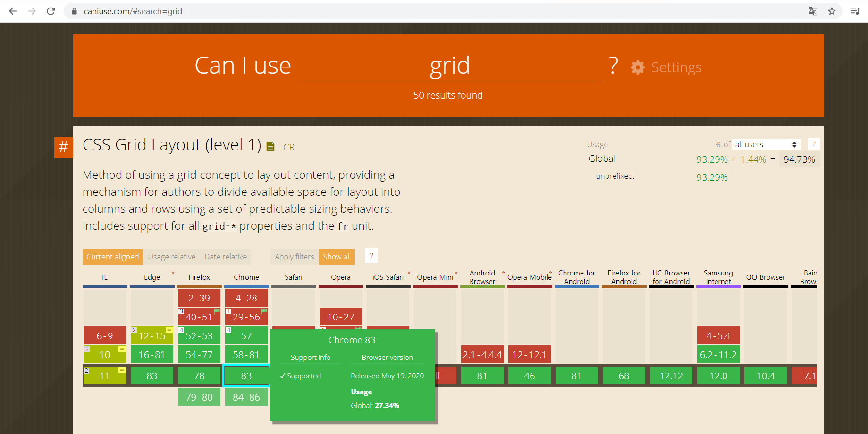The height and width of the screenshot is (434, 868).
Task: Select Firefox 54-77 version cell
Action: tap(199, 354)
